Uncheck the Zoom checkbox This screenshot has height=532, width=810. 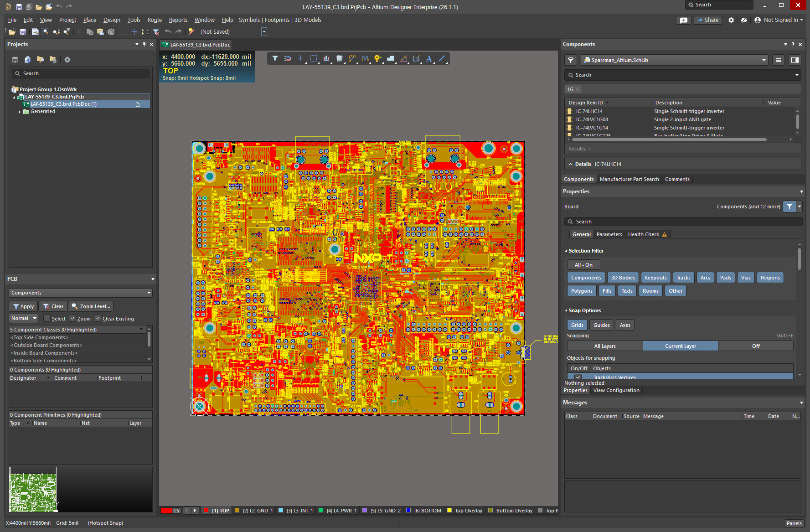72,319
